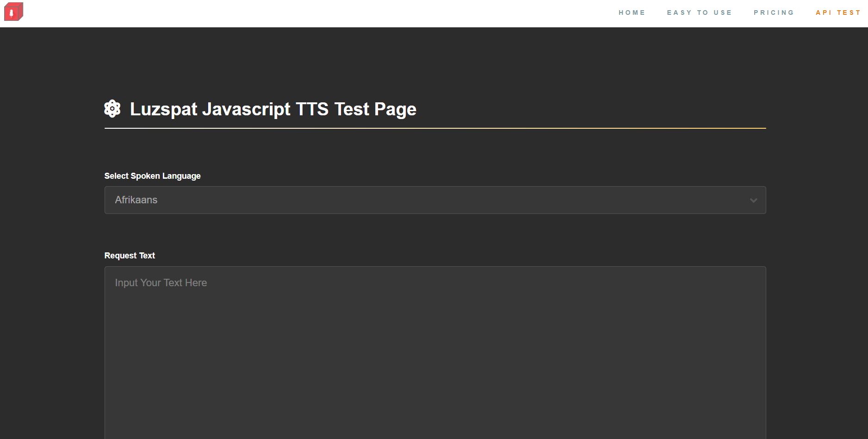Click the 'Select Spoken Language' label

point(152,176)
